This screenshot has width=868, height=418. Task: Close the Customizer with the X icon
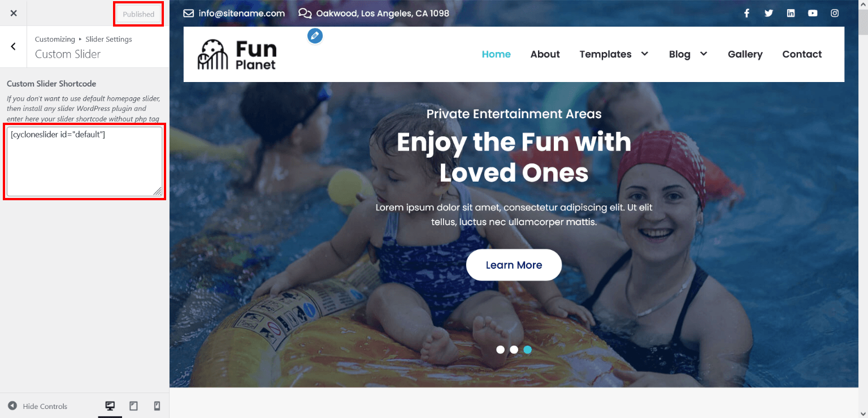(14, 13)
